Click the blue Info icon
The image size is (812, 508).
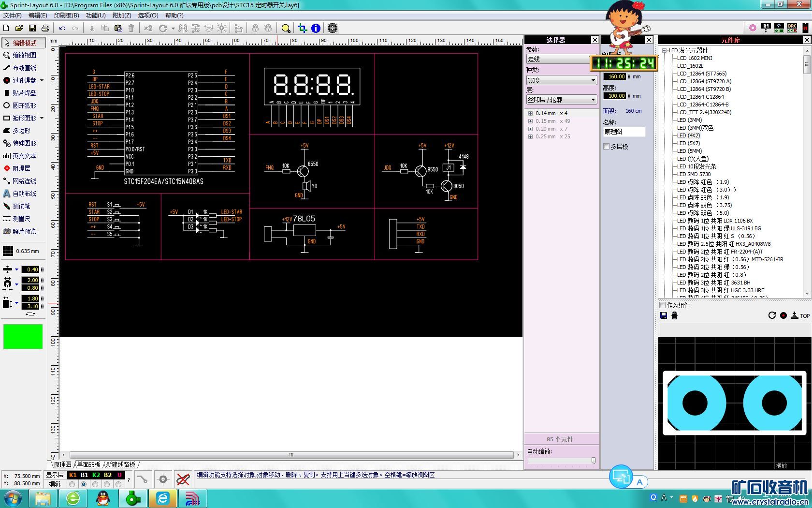316,28
